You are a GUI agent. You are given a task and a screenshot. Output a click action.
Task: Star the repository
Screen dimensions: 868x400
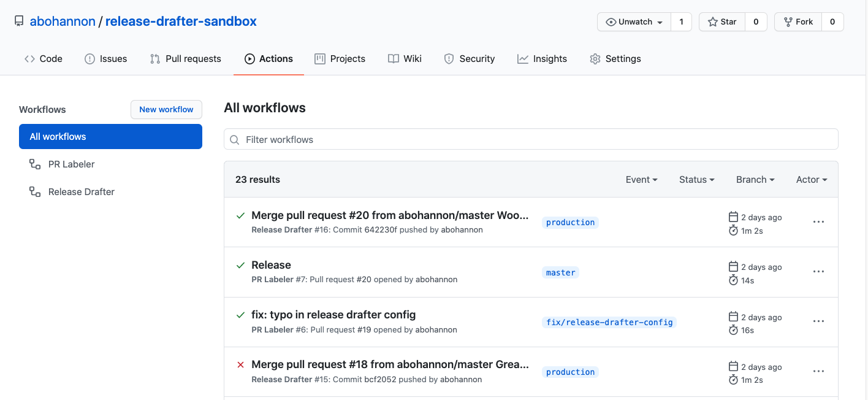(722, 21)
